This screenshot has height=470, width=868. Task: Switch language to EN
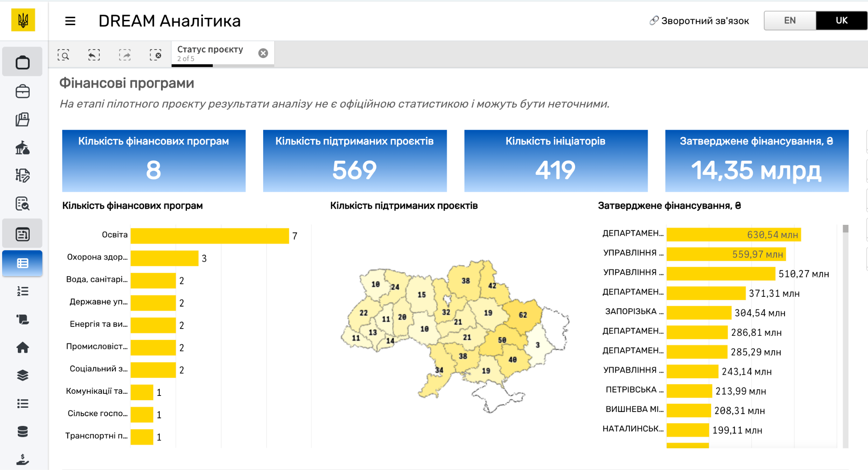click(790, 20)
